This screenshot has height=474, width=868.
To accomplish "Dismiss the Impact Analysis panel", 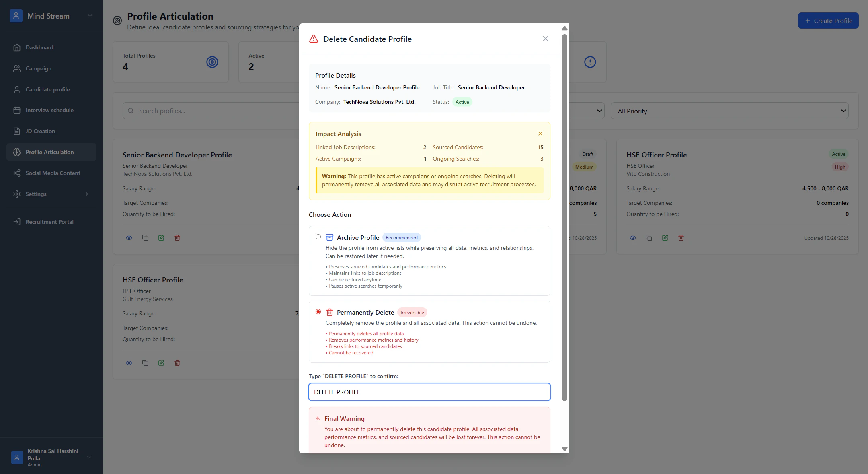I will click(540, 134).
